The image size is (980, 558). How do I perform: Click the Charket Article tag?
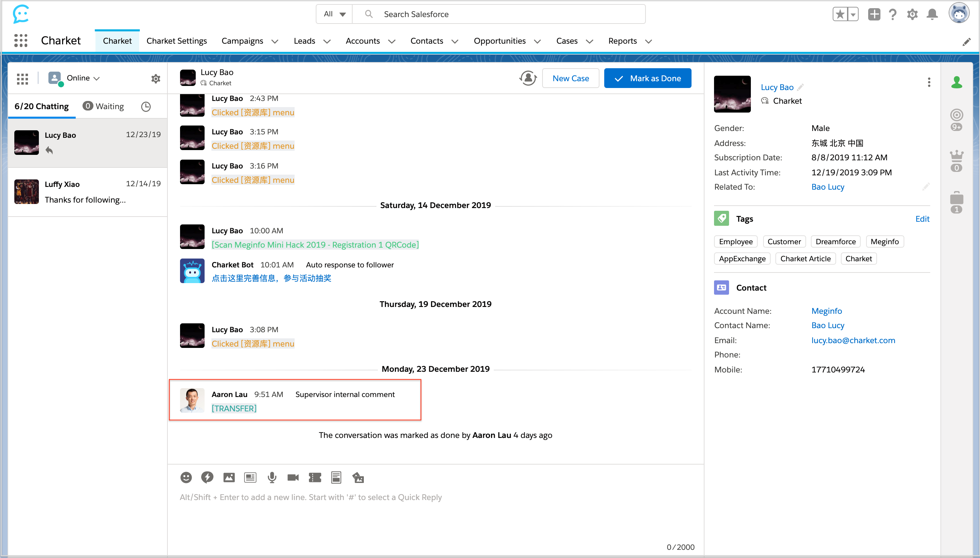coord(805,259)
